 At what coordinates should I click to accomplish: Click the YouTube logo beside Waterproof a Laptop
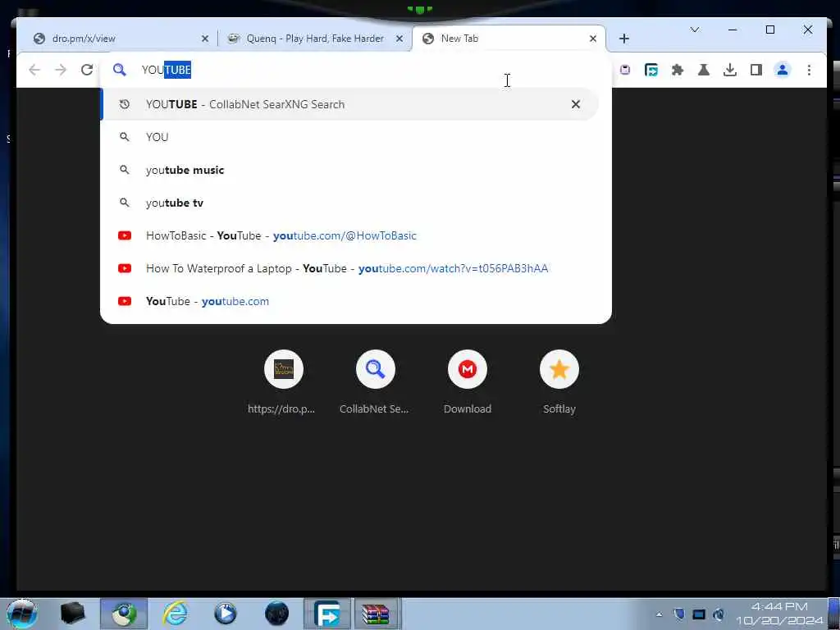125,268
